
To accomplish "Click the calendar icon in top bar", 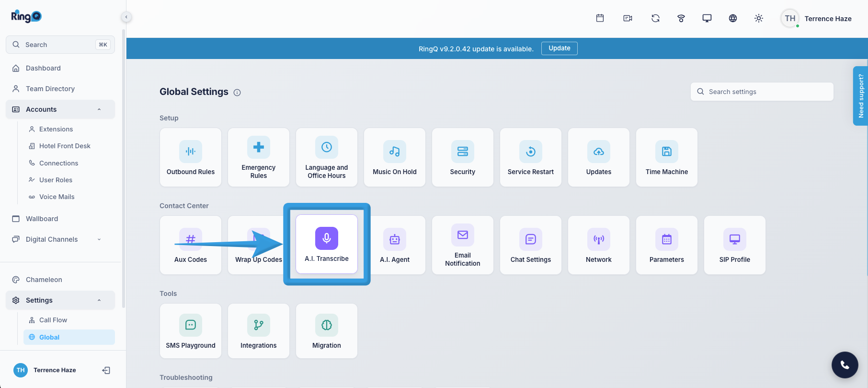I will pyautogui.click(x=600, y=18).
